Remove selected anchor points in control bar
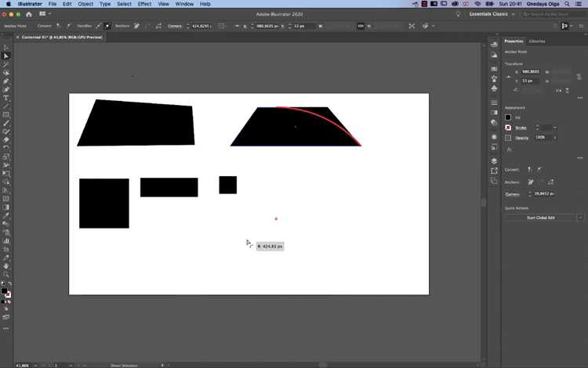 (x=136, y=26)
